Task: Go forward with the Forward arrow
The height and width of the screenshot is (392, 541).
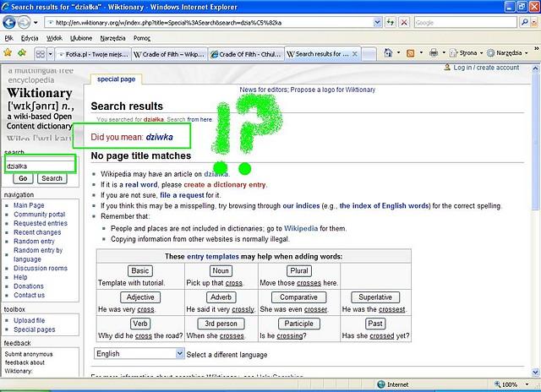Action: point(24,23)
